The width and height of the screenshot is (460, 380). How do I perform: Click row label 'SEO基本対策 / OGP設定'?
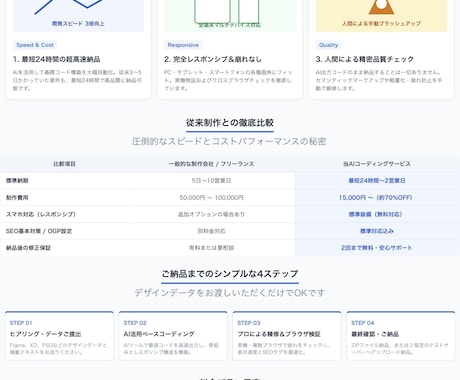(x=39, y=231)
